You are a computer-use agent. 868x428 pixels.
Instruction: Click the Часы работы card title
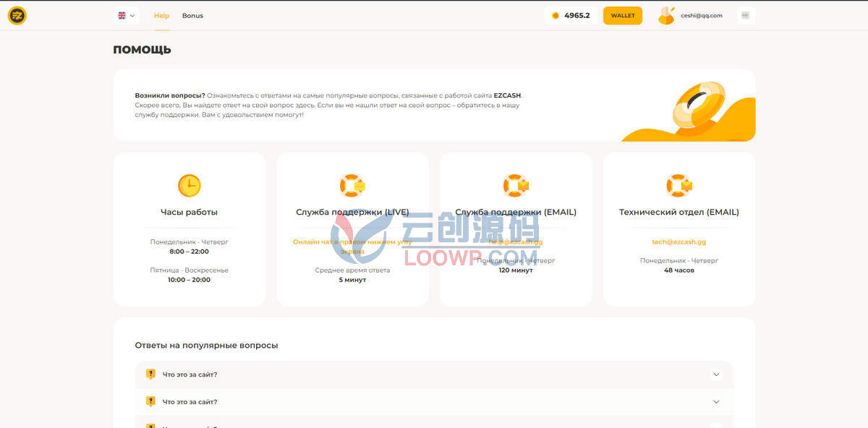point(190,213)
